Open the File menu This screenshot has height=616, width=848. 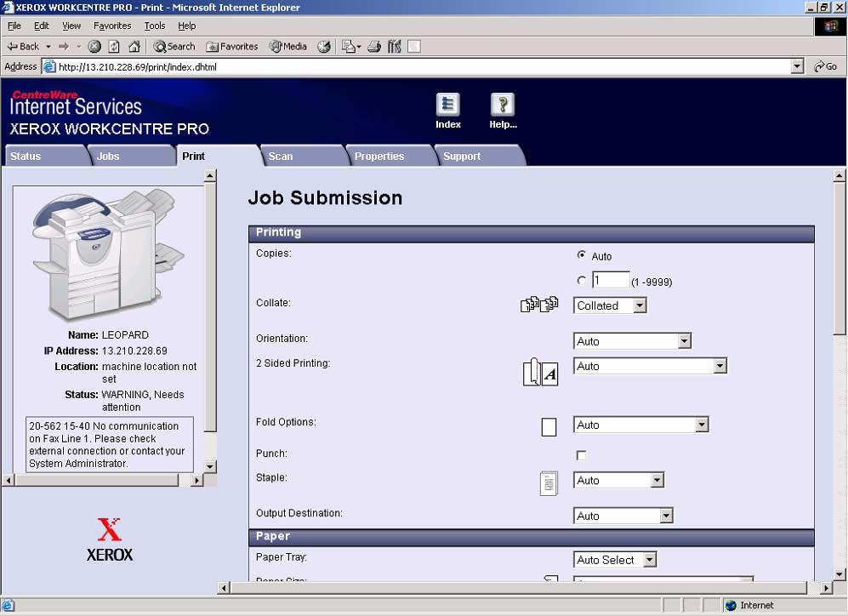click(14, 26)
